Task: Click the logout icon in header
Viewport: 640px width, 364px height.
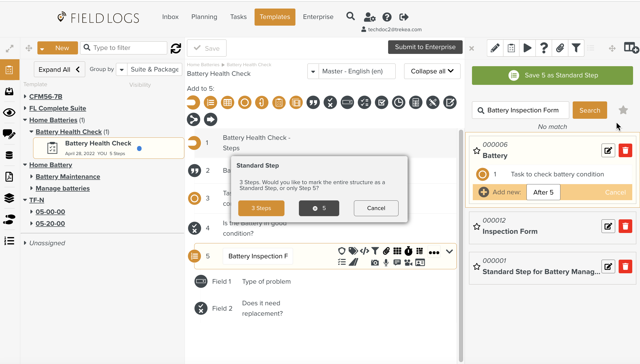Action: coord(404,17)
